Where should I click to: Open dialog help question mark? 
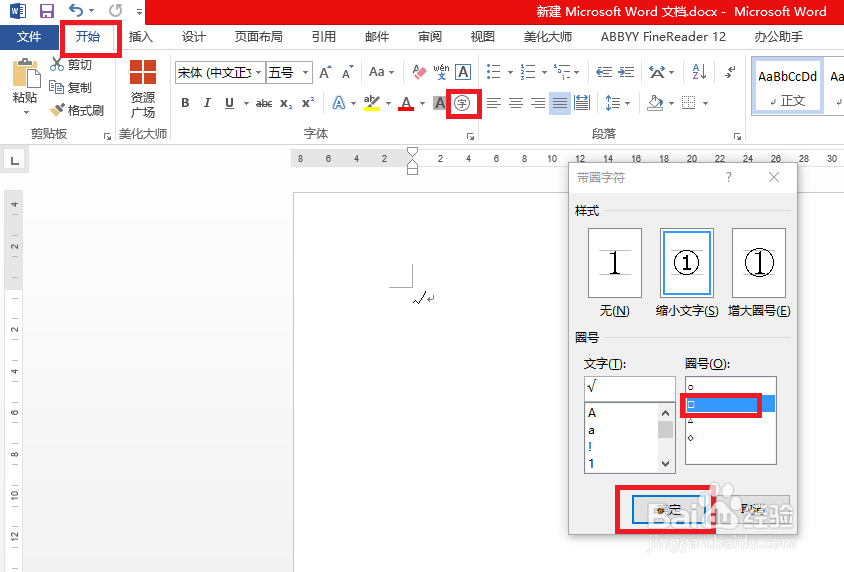(x=729, y=177)
